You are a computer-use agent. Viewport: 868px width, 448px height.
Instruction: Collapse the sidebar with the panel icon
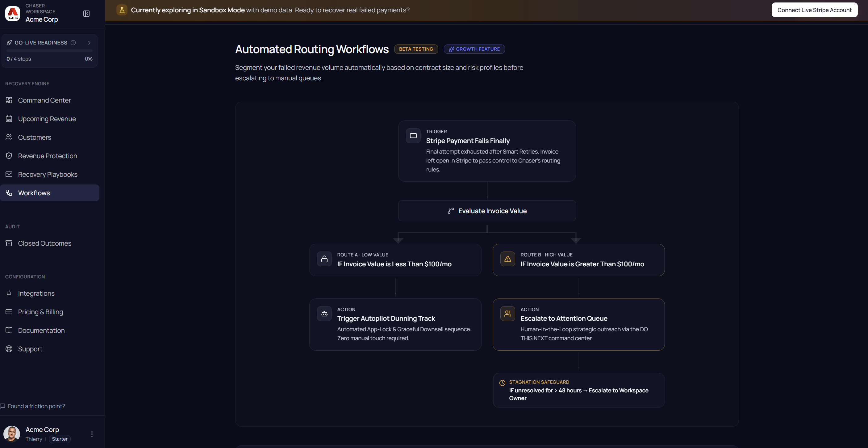pyautogui.click(x=86, y=14)
